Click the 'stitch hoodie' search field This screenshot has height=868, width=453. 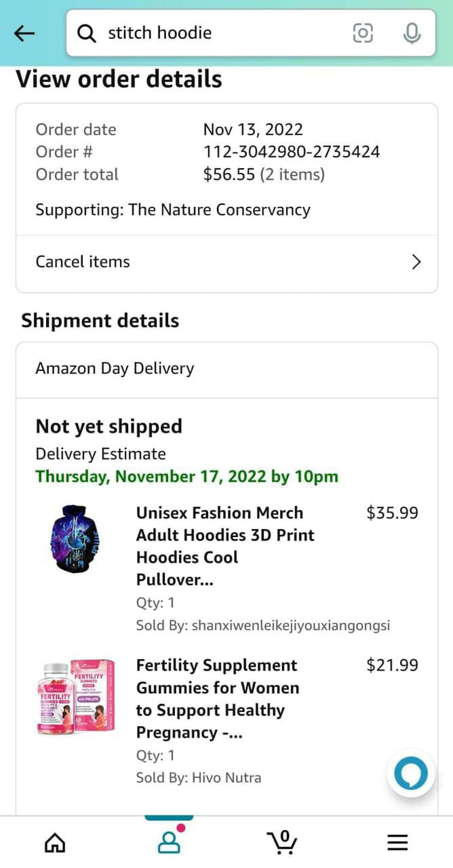click(217, 33)
